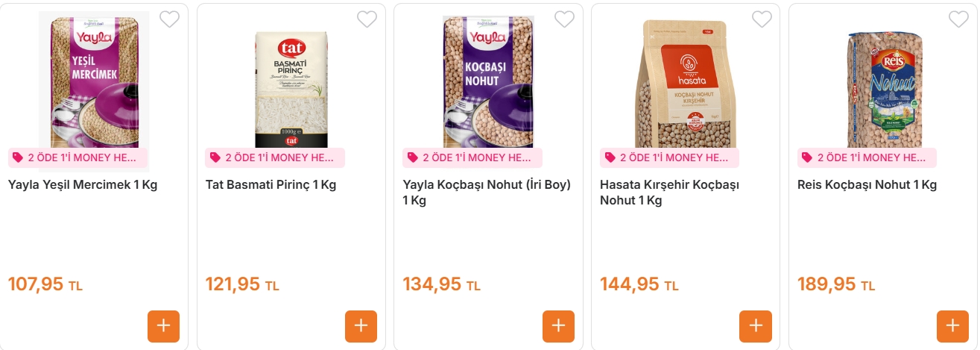
Task: Open Yayla Yeşil Mercimek 1 Kg title link
Action: point(83,185)
